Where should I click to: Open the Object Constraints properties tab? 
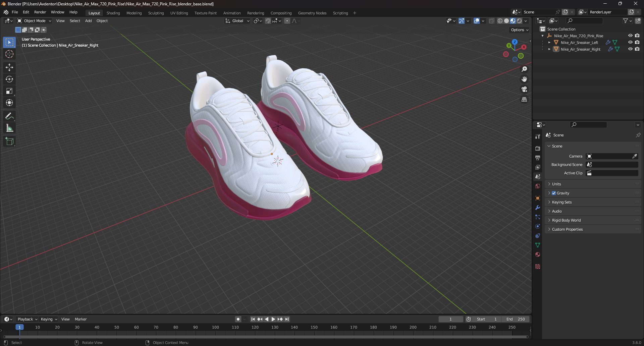click(x=538, y=236)
